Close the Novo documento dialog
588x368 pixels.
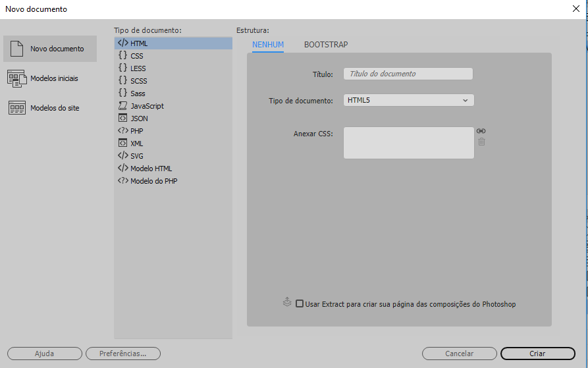[x=576, y=9]
